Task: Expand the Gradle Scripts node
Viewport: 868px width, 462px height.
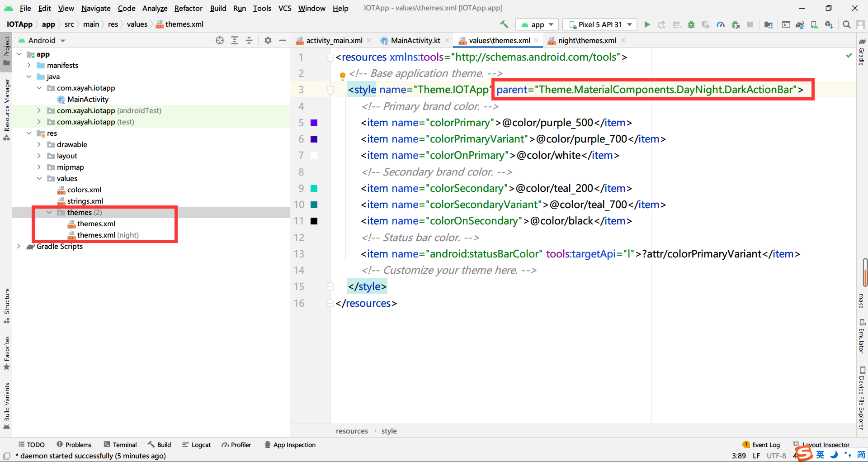Action: (x=19, y=246)
